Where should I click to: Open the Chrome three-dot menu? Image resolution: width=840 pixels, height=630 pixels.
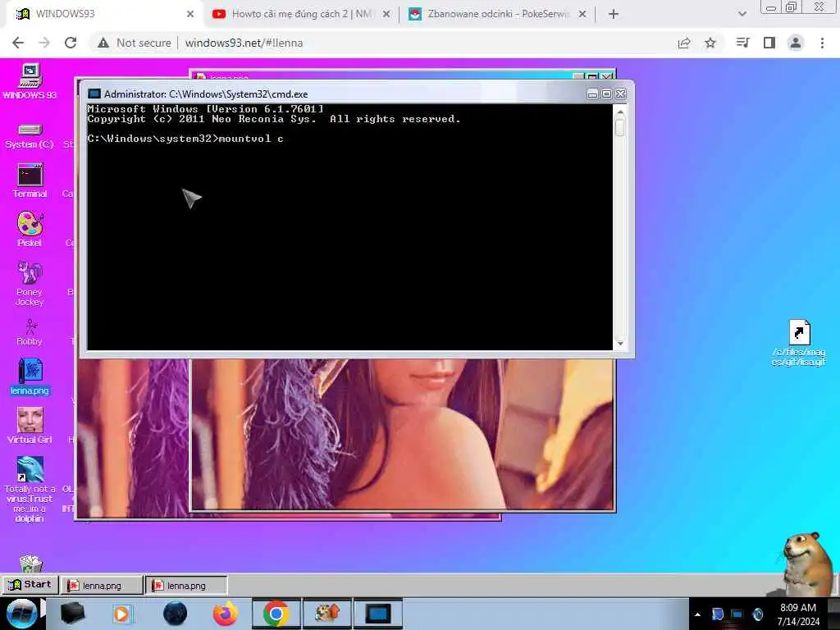pyautogui.click(x=822, y=43)
